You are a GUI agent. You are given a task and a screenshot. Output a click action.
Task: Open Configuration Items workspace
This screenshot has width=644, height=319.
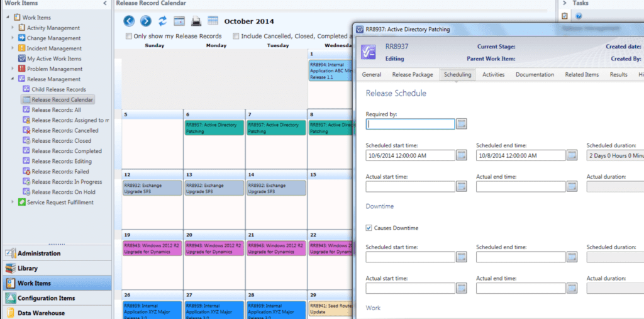(x=57, y=298)
